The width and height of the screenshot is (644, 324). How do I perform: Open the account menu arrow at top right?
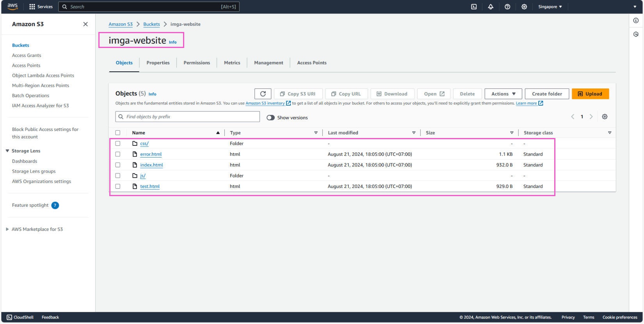tap(635, 7)
